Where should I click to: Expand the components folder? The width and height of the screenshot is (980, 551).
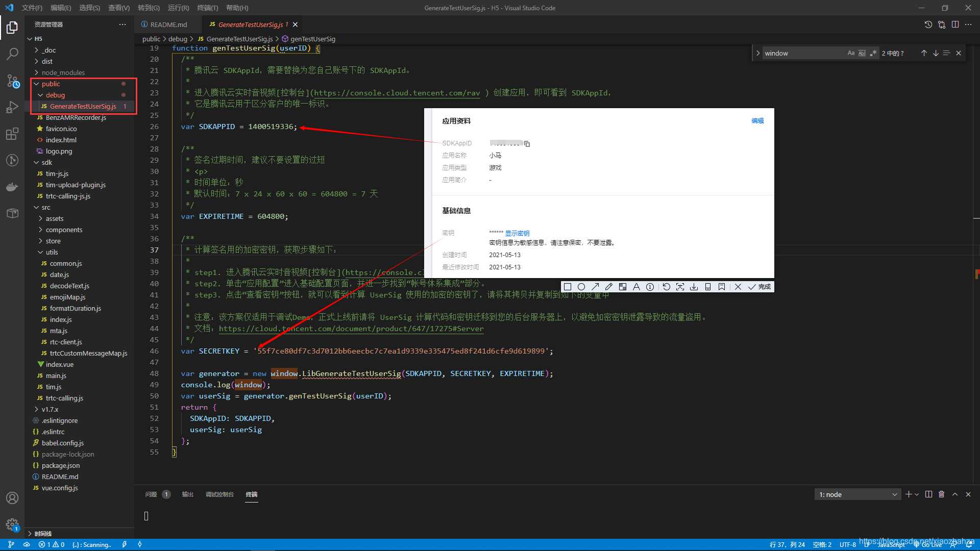[80, 230]
